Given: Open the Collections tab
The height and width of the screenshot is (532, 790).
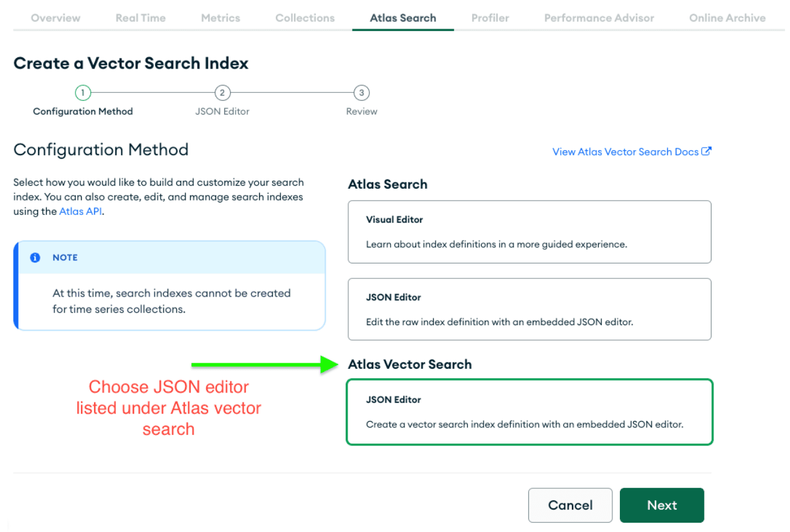Looking at the screenshot, I should tap(305, 18).
